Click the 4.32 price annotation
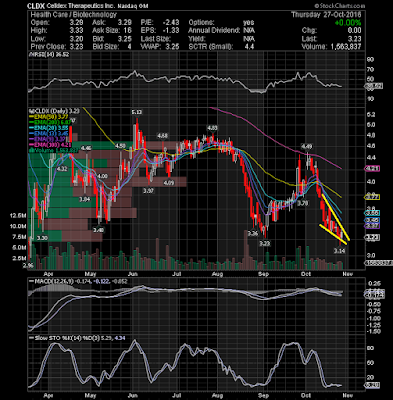 point(62,169)
